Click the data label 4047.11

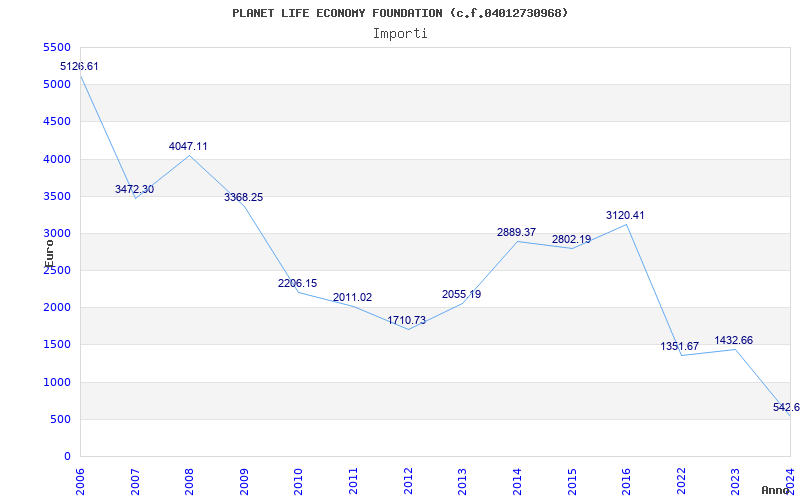(188, 146)
